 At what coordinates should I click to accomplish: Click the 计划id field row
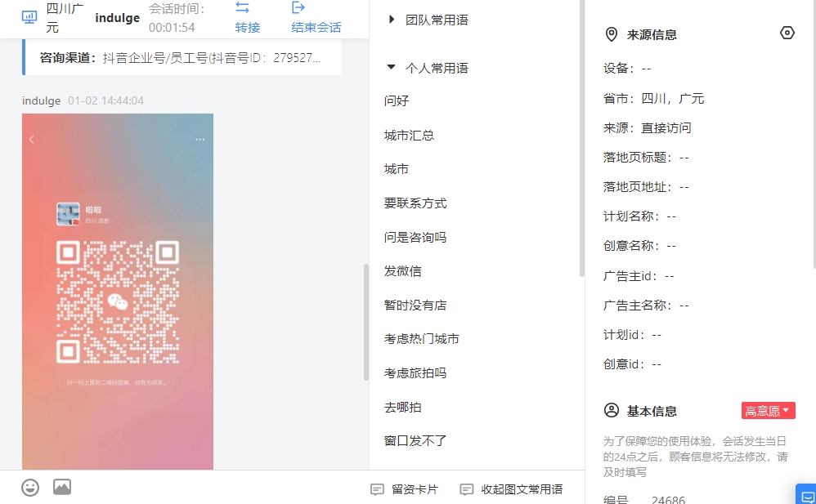click(x=632, y=335)
